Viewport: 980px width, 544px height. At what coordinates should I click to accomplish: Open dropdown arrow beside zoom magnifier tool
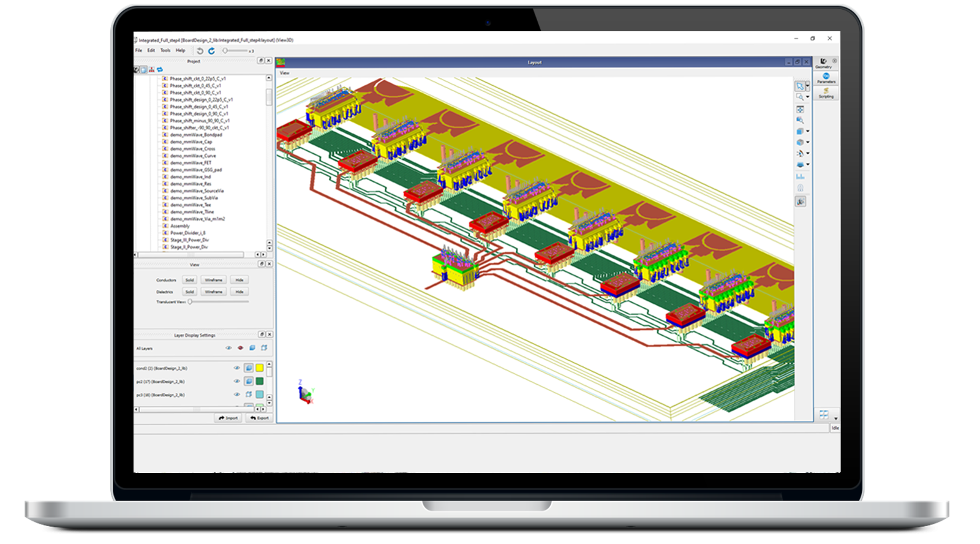tap(807, 97)
